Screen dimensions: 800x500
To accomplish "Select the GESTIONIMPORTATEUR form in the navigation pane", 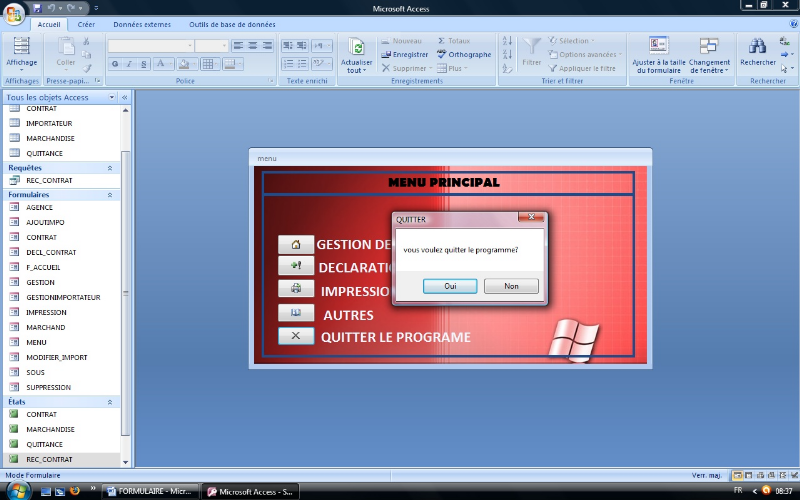I will (x=63, y=297).
